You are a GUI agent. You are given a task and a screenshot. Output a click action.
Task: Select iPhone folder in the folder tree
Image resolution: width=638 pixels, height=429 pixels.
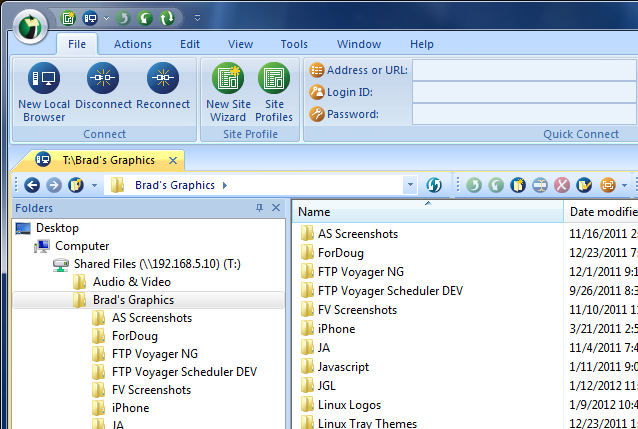[x=130, y=408]
